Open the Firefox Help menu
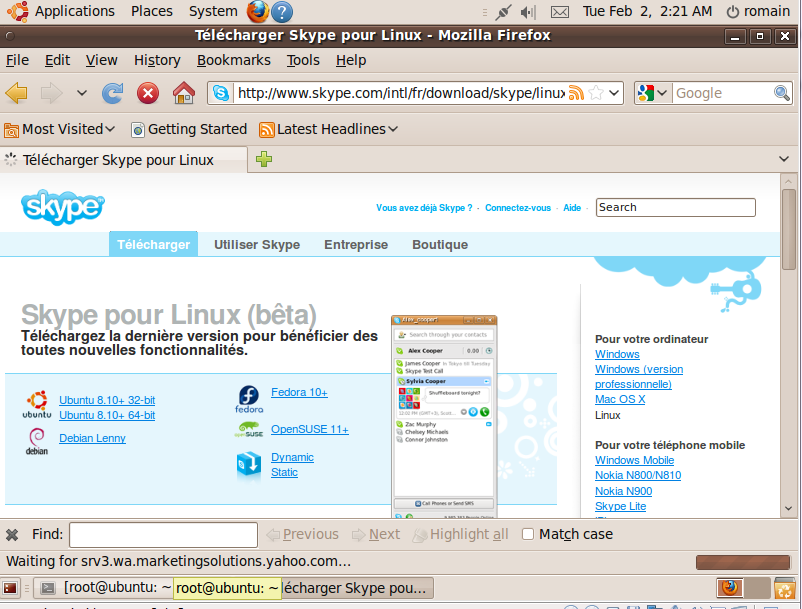 [x=351, y=60]
